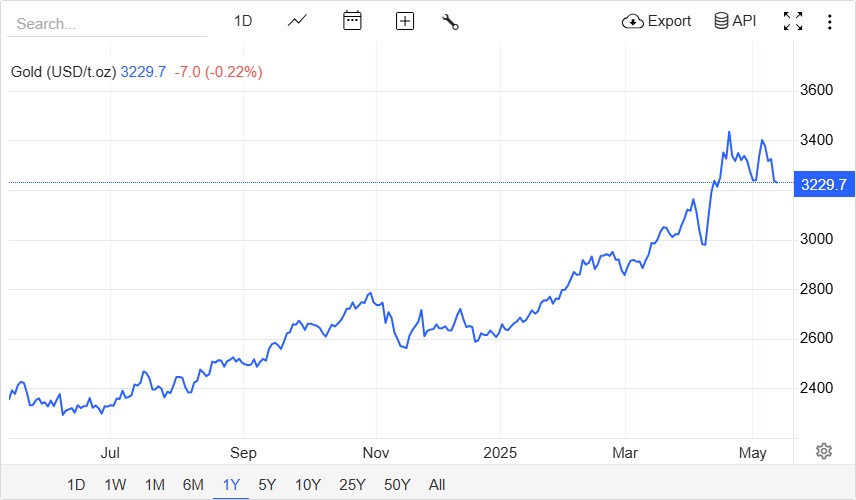
Task: Open the calendar date range picker
Action: 352,21
